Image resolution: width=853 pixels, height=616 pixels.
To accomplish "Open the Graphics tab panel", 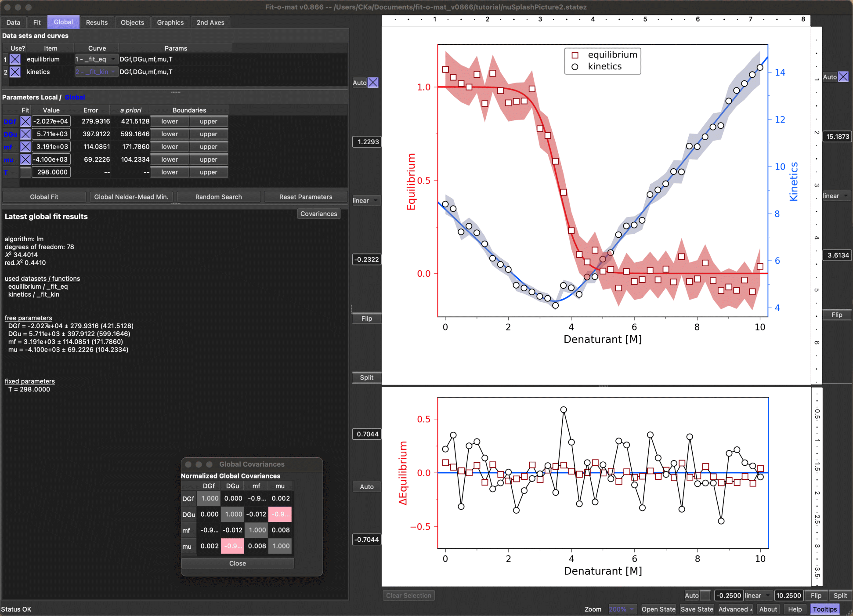I will 170,22.
